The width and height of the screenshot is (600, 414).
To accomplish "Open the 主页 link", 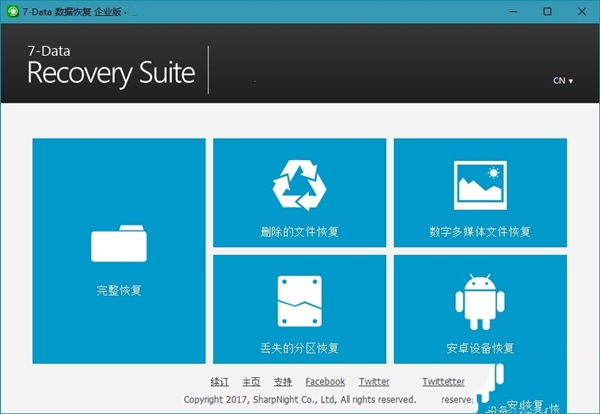I will [251, 381].
